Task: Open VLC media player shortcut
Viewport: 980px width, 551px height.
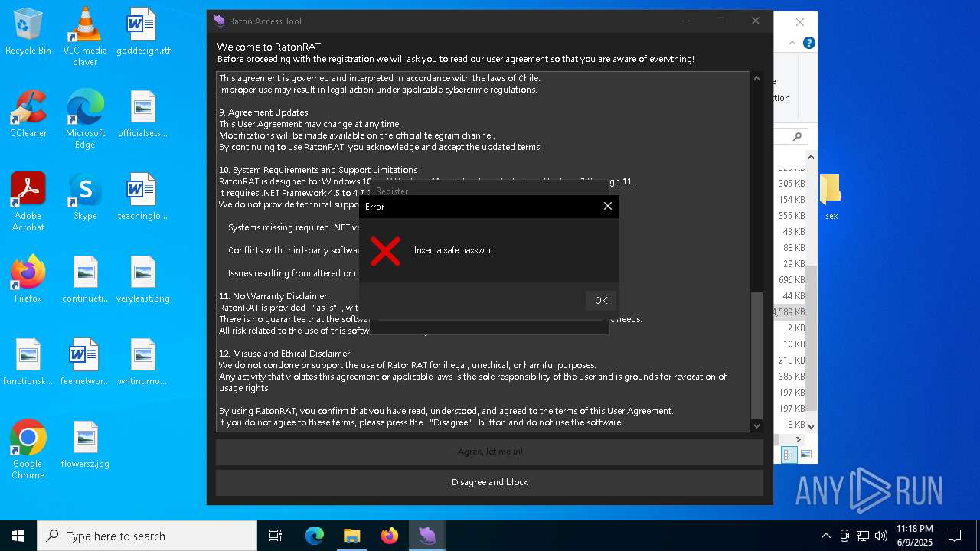Action: point(85,37)
